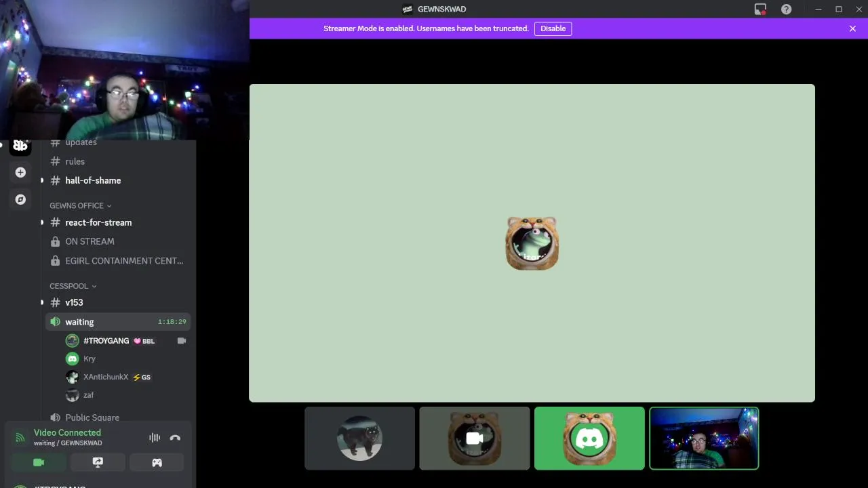Toggle noise suppression waveform icon
This screenshot has width=868, height=488.
155,438
